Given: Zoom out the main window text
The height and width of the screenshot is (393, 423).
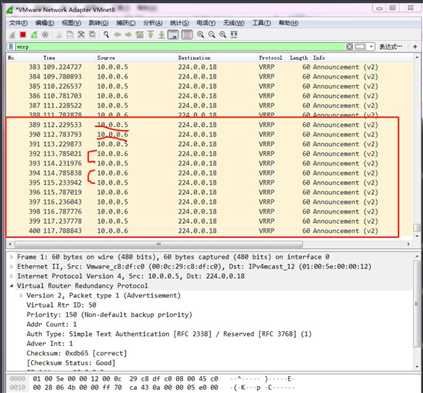Looking at the screenshot, I should pyautogui.click(x=212, y=35).
